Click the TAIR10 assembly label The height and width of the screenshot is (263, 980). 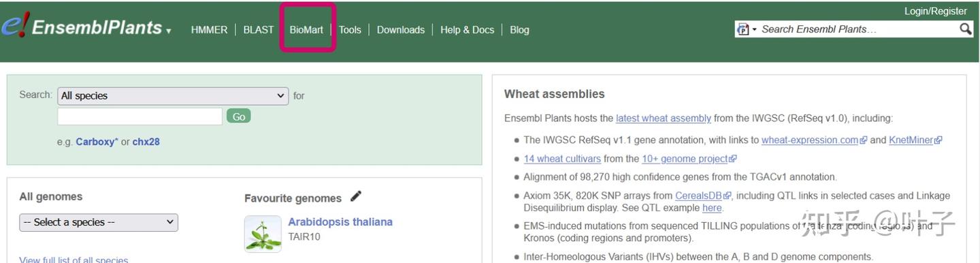pos(304,237)
